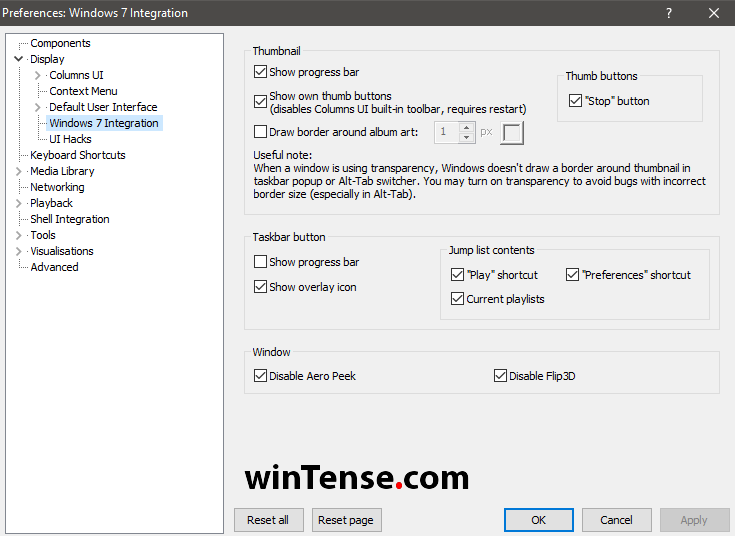Collapse the Display tree node
Image resolution: width=735 pixels, height=536 pixels.
click(19, 59)
